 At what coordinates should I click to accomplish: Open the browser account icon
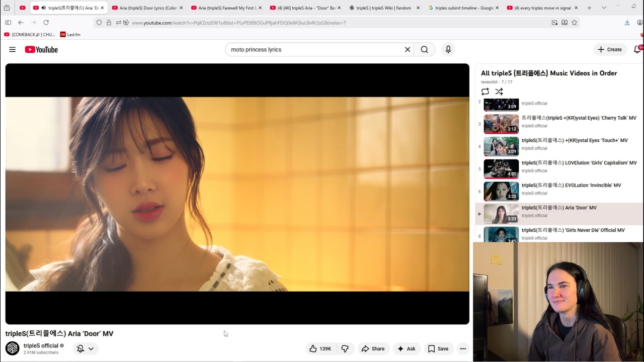640,23
